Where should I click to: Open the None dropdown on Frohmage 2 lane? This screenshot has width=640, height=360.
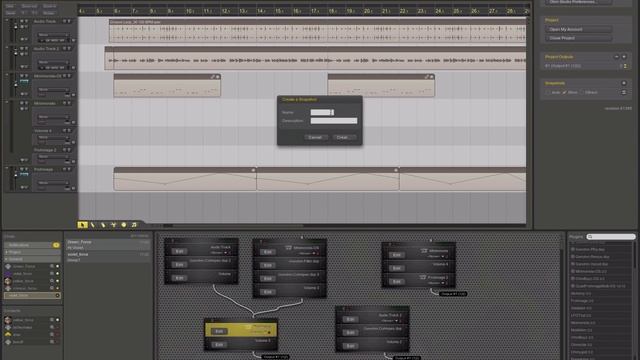pos(53,157)
